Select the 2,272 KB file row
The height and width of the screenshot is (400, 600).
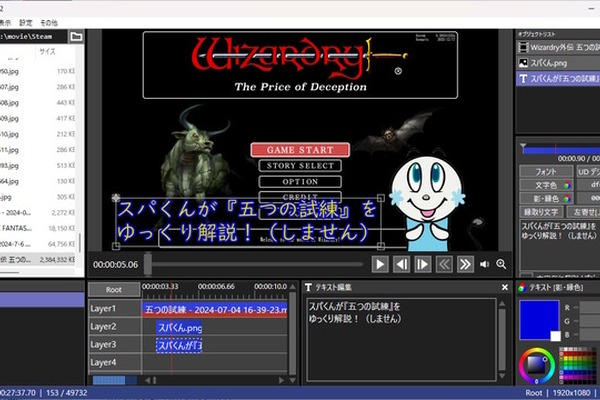38,212
